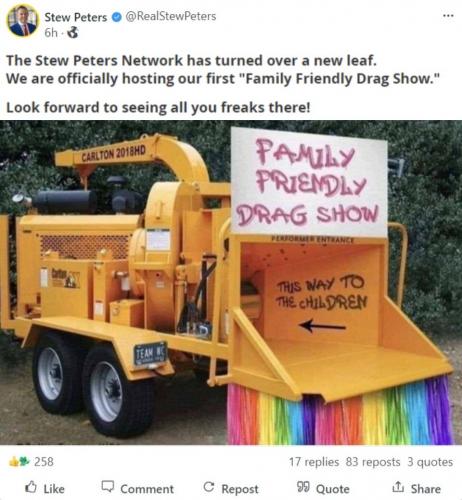View the 258 reactions count

tap(44, 462)
